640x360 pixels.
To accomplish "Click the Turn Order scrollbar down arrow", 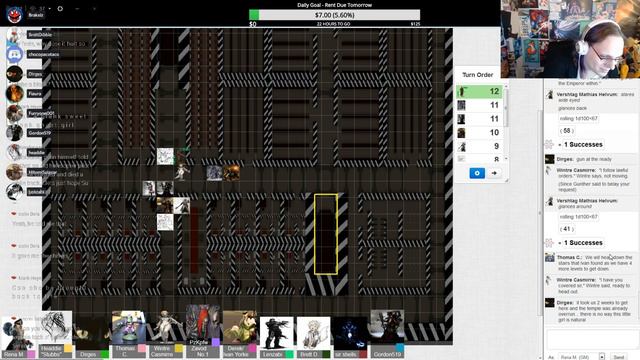I will pyautogui.click(x=506, y=158).
